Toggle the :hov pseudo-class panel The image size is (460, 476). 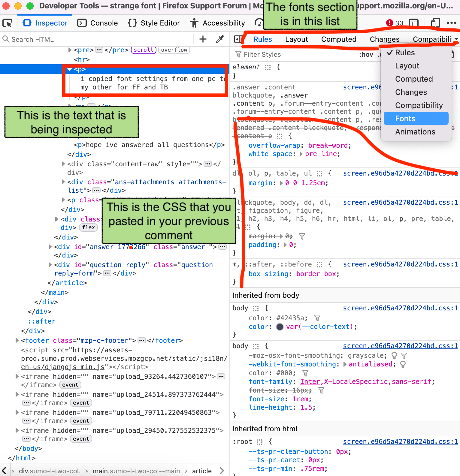366,54
